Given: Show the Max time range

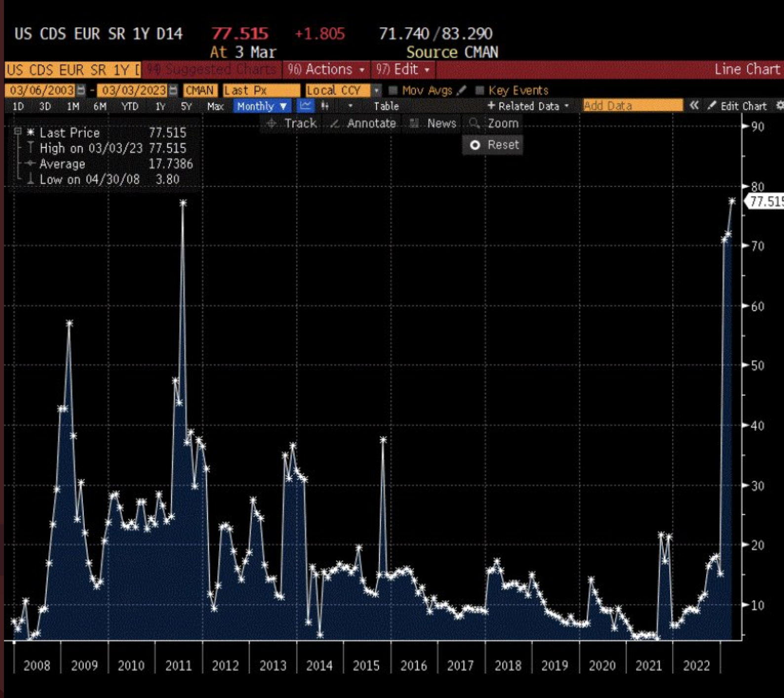Looking at the screenshot, I should (x=215, y=106).
